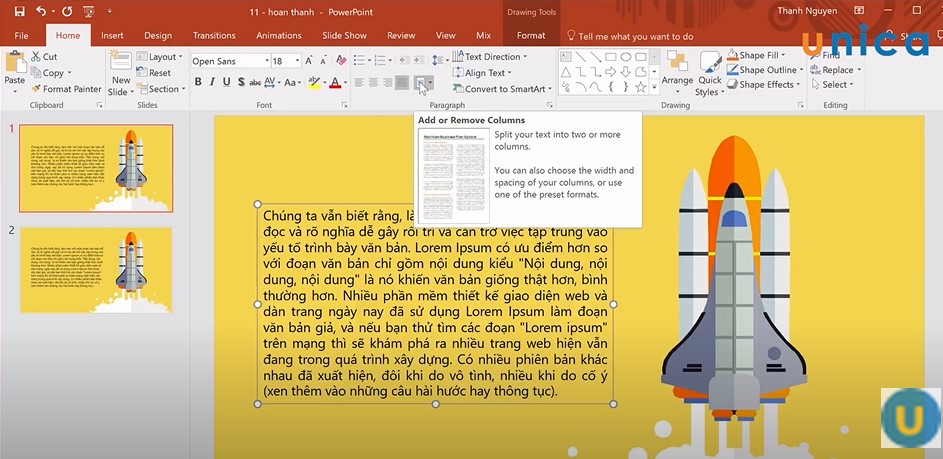
Task: Align text right
Action: click(387, 82)
